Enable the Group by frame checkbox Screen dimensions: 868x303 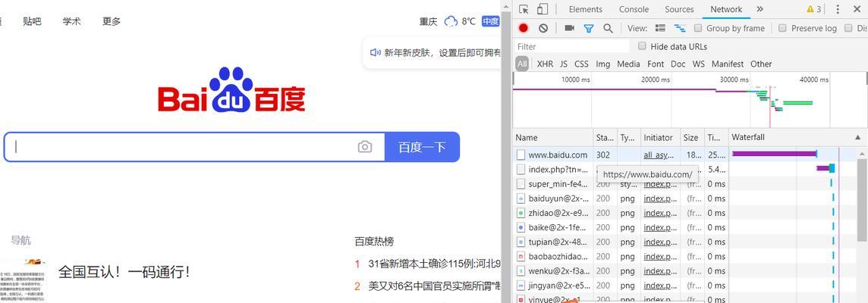698,27
